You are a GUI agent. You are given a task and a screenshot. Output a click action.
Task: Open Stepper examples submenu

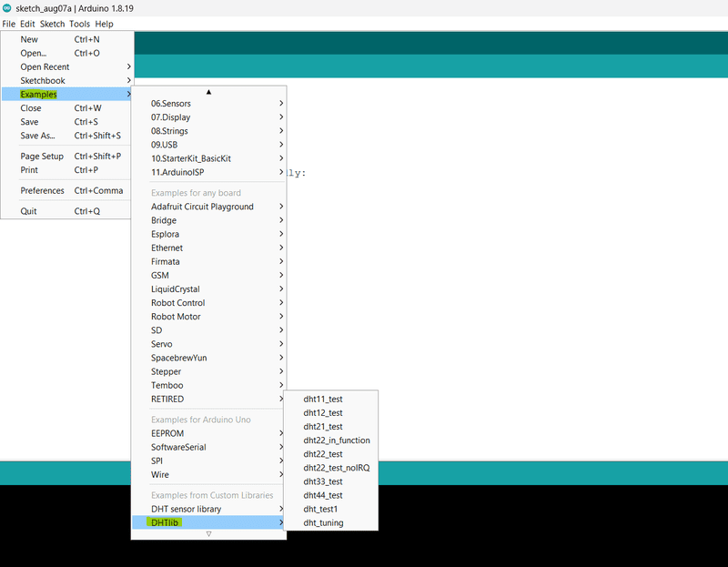tap(208, 371)
